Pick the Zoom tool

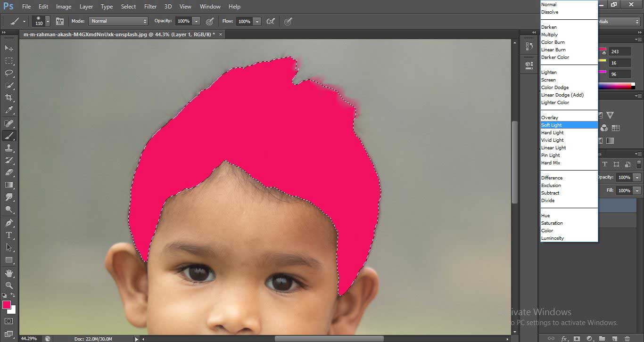[9, 285]
